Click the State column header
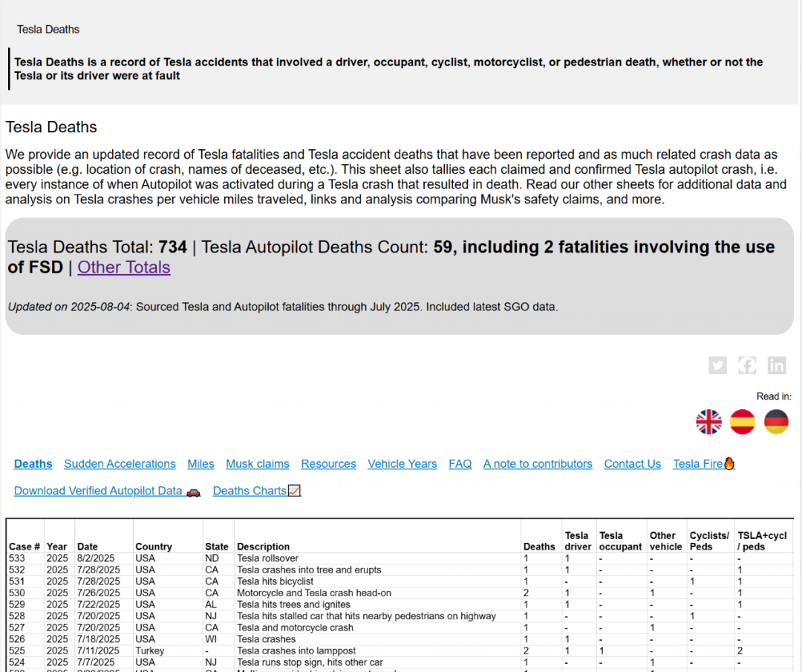 (217, 547)
